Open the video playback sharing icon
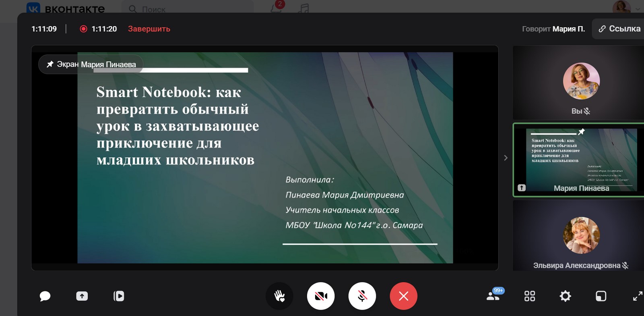This screenshot has height=316, width=644. (119, 296)
